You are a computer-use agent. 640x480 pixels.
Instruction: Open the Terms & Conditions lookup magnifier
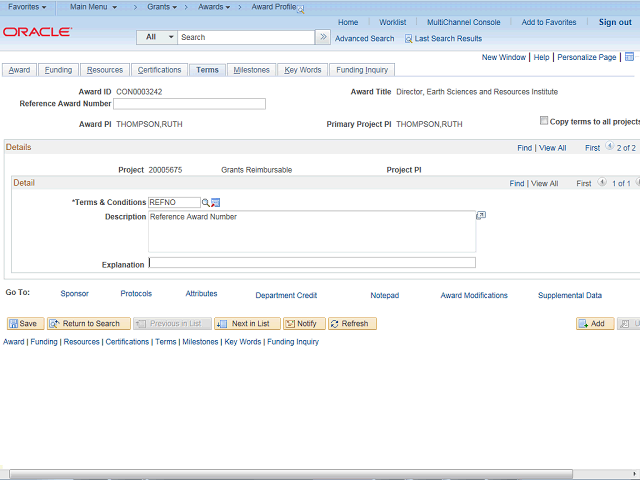point(206,202)
